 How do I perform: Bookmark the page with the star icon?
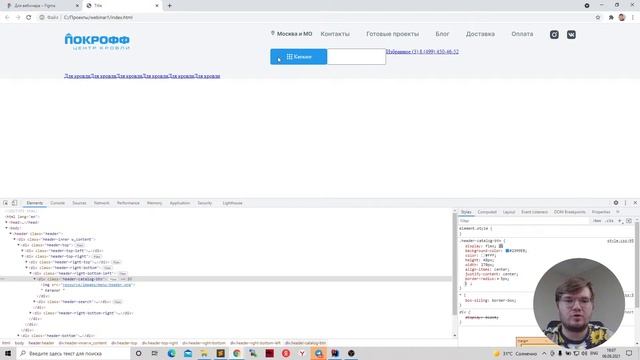[x=598, y=18]
